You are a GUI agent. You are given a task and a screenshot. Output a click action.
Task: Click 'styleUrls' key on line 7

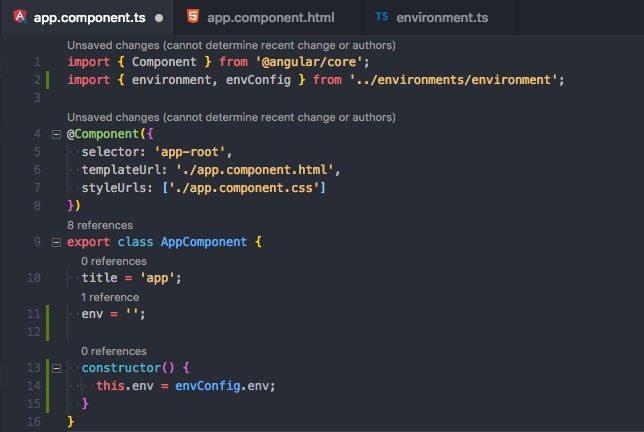click(114, 188)
